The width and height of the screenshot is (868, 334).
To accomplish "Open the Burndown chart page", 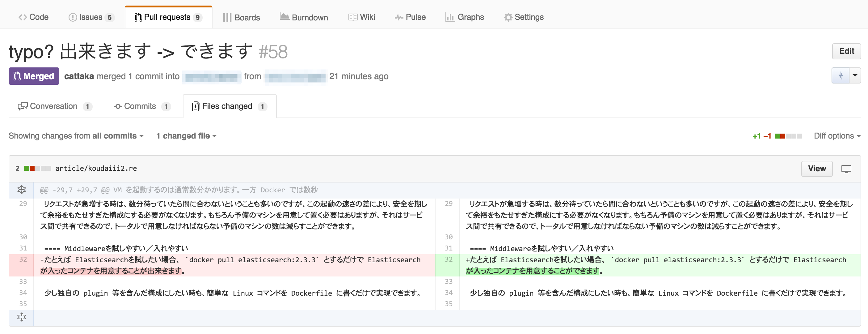I will point(304,17).
